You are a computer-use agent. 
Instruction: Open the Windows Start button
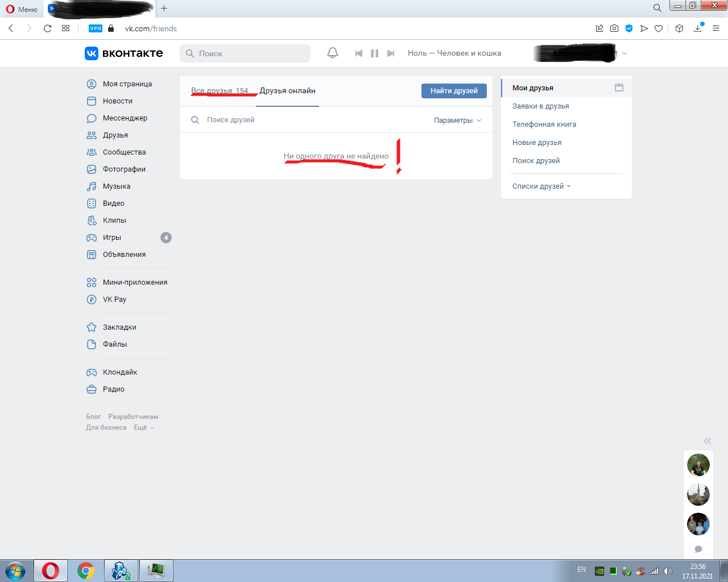[15, 571]
